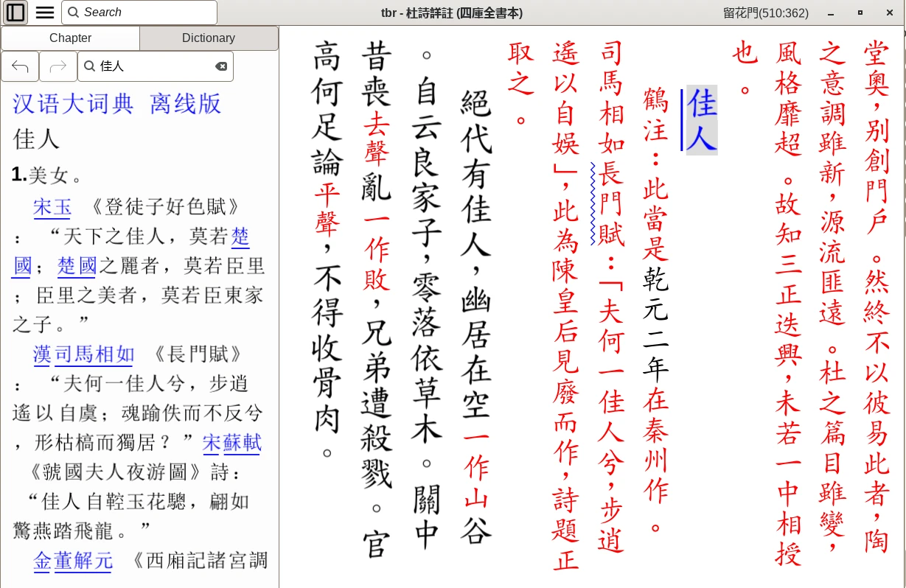Click the magnifier icon in dictionary field

tap(89, 66)
